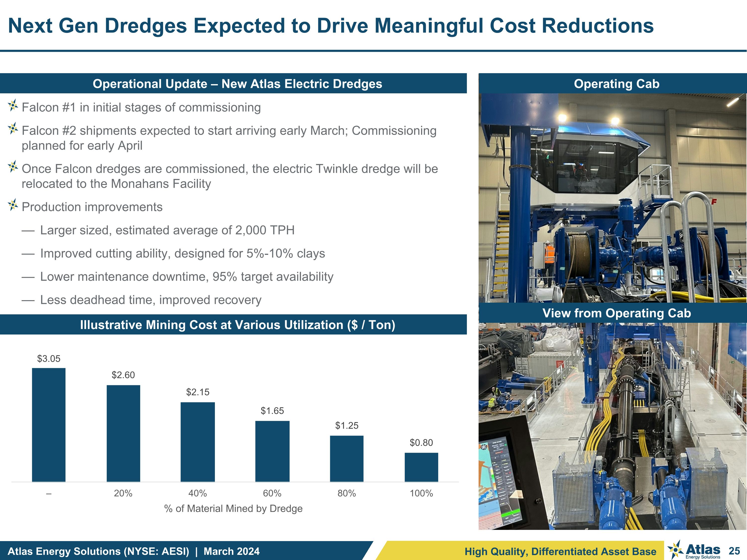The height and width of the screenshot is (560, 747).
Task: Select the shortest bar at 100%
Action: click(x=422, y=467)
